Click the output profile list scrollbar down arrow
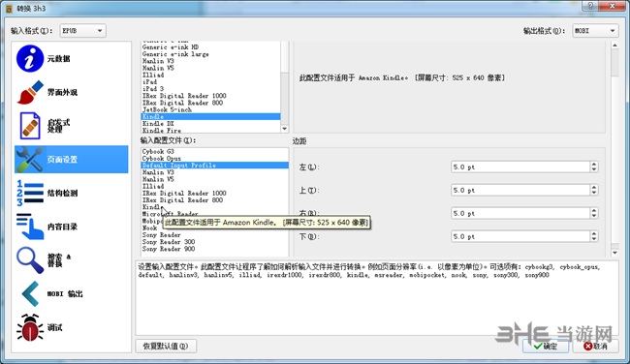The width and height of the screenshot is (630, 364). (284, 129)
